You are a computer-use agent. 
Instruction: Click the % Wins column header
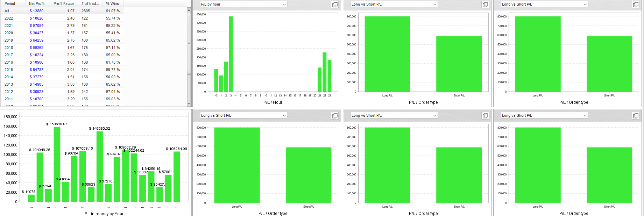[x=113, y=3]
